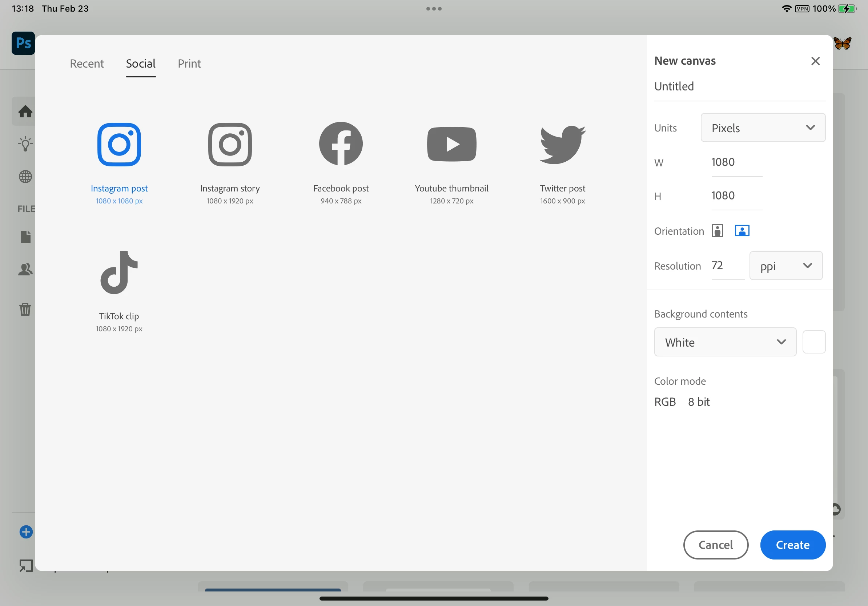Select the Youtube thumbnail preset
Viewport: 868px width, 606px height.
click(451, 144)
